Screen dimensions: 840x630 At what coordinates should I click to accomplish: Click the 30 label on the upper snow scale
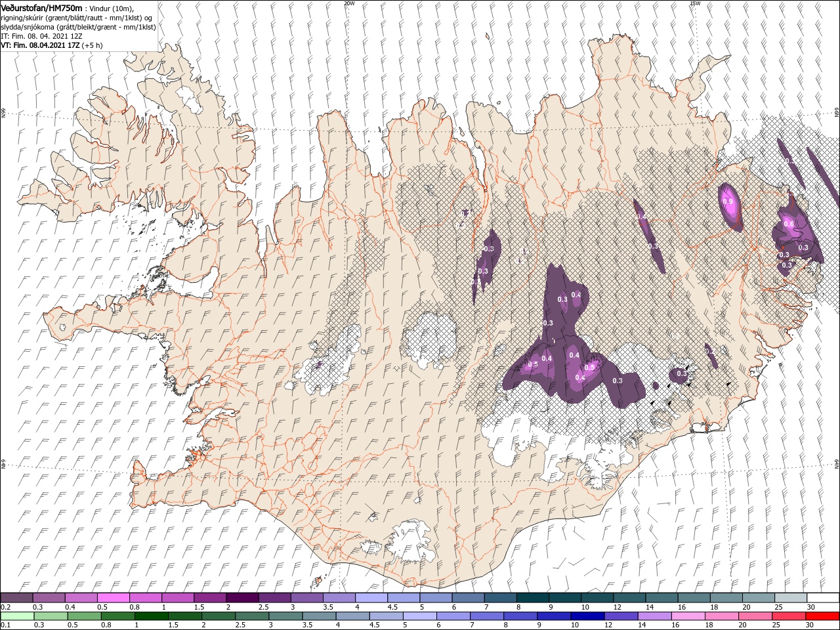(810, 607)
